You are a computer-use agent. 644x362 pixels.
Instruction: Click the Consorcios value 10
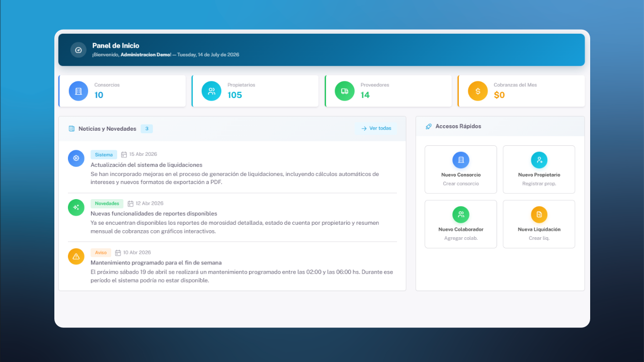click(99, 95)
